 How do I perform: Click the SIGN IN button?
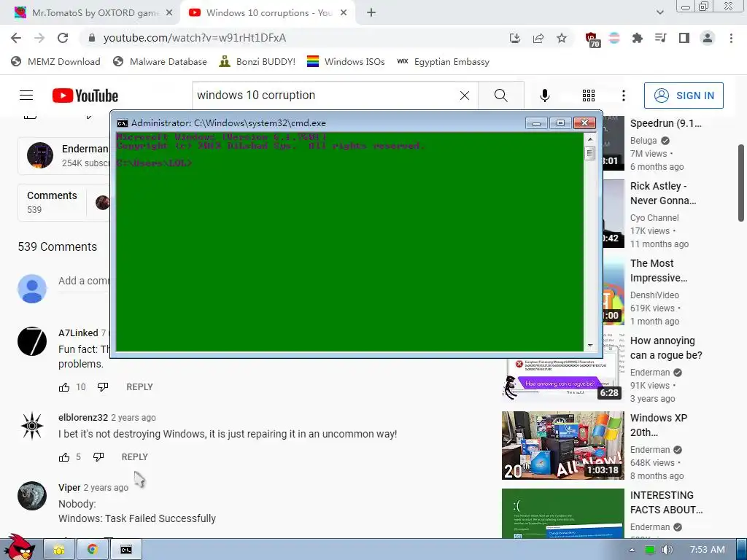(x=684, y=96)
